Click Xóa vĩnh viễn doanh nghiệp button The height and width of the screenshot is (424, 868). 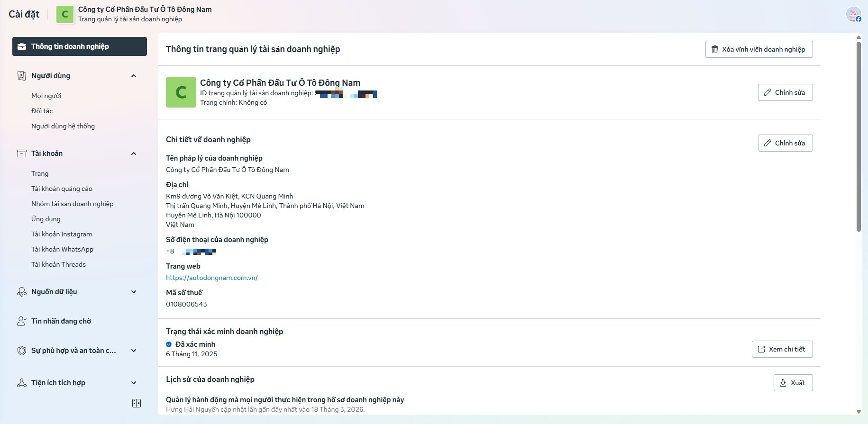click(x=759, y=49)
